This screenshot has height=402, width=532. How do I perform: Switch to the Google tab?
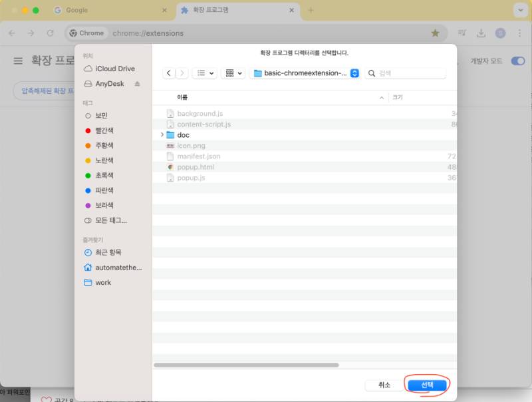(x=106, y=11)
